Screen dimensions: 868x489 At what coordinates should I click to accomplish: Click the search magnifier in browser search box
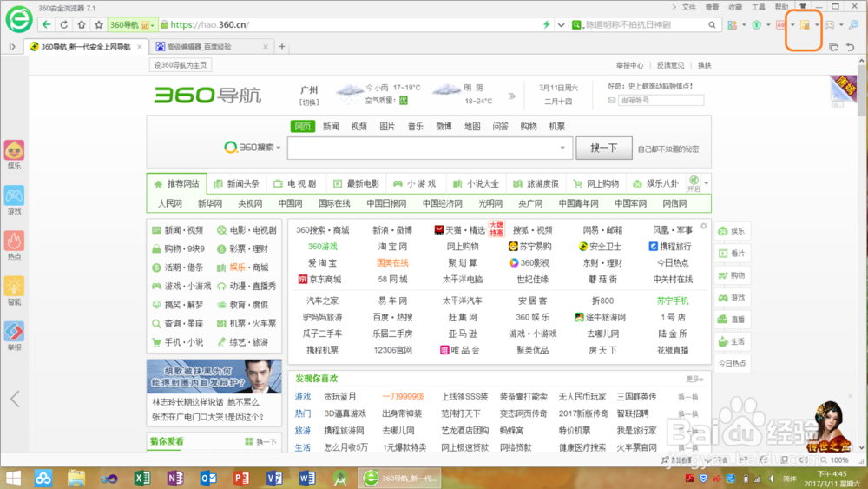(x=712, y=25)
